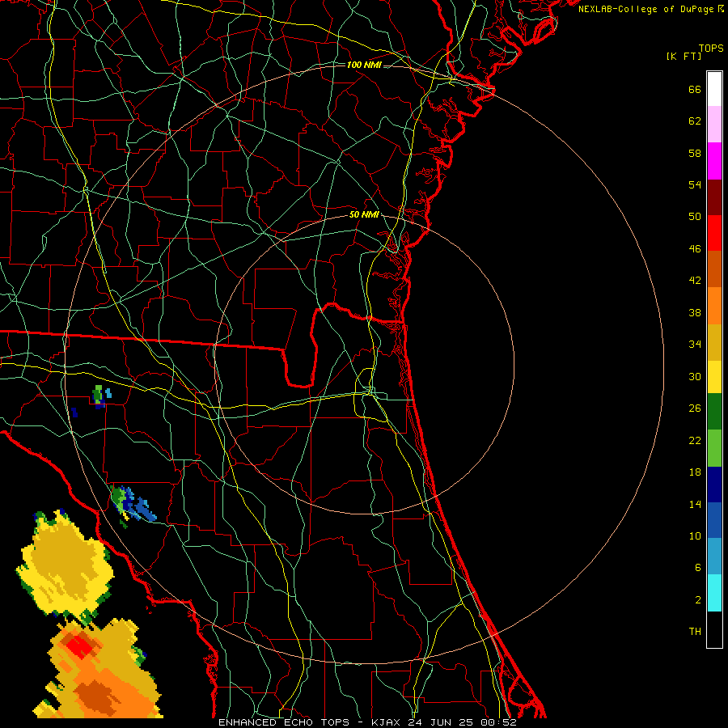
Task: Click the 14 value on the scale
Action: [695, 504]
